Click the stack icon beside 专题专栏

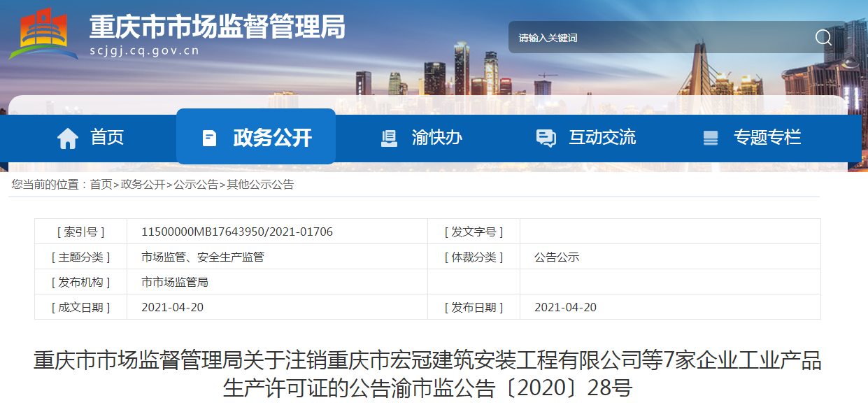[x=711, y=138]
